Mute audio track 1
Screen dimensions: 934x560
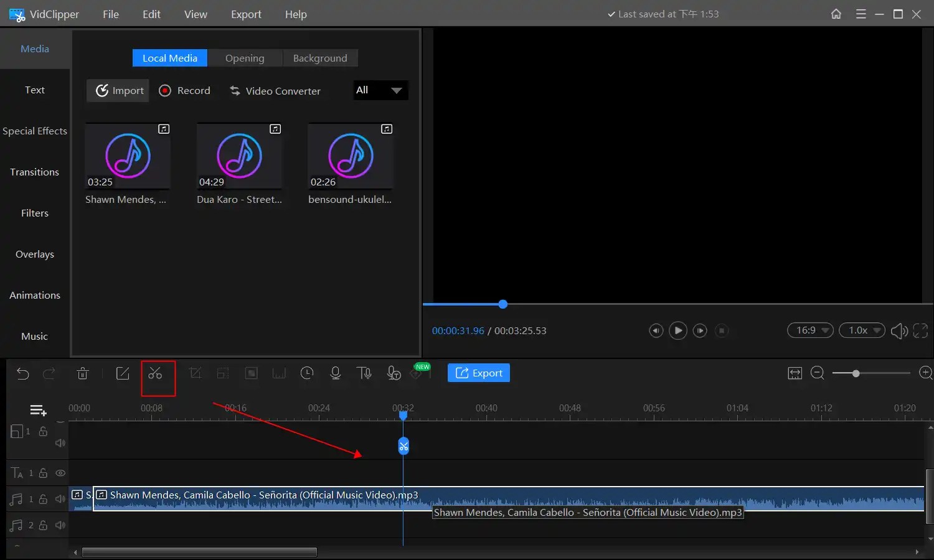(60, 499)
